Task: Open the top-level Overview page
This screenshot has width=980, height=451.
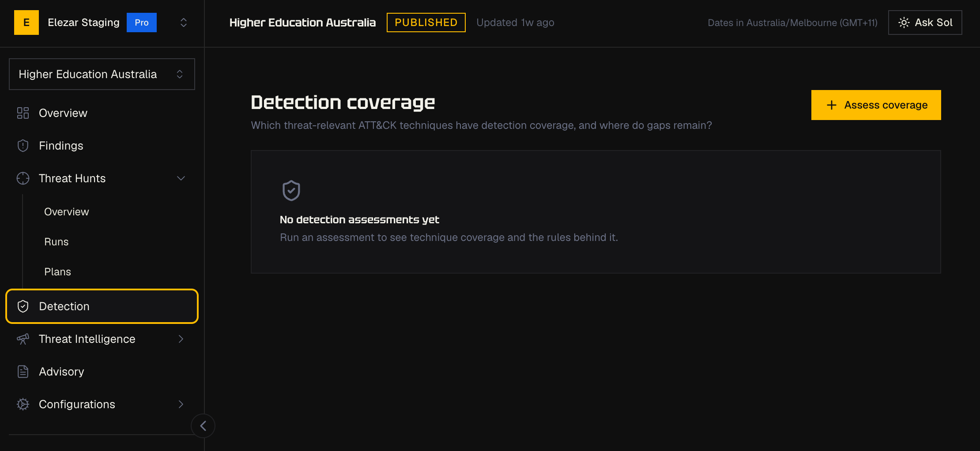Action: tap(102, 113)
